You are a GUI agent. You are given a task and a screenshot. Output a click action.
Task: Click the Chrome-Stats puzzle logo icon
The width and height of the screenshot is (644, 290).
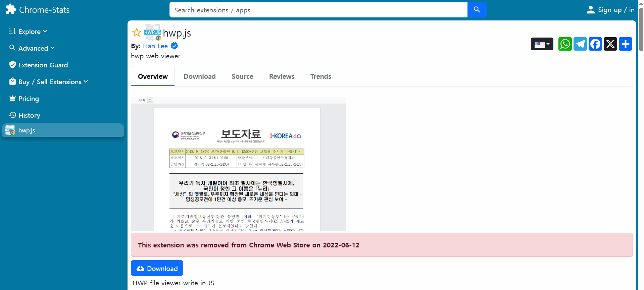coord(11,9)
